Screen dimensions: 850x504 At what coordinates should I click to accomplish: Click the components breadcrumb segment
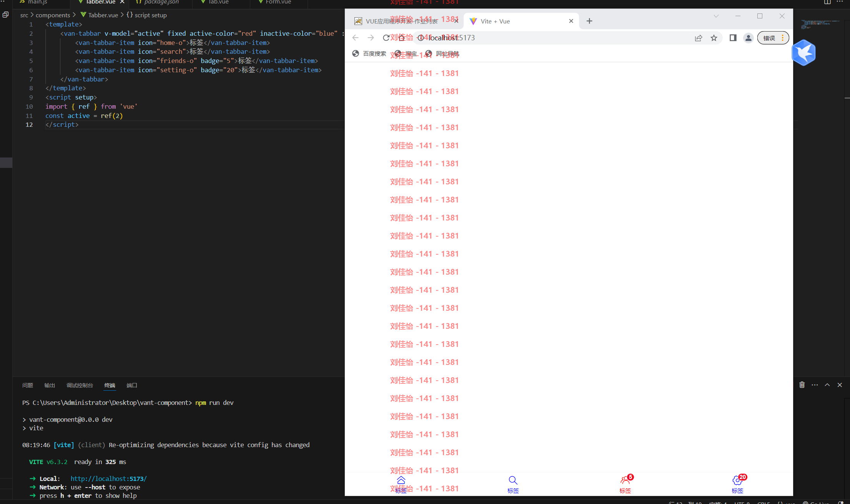tap(53, 15)
